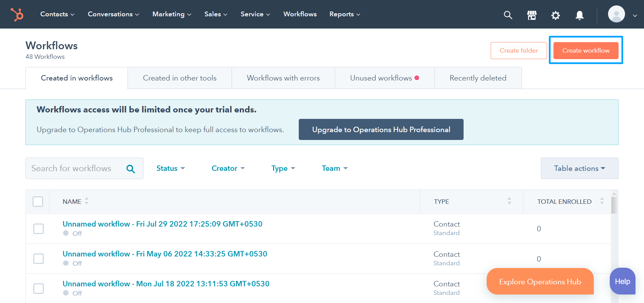Image resolution: width=644 pixels, height=303 pixels.
Task: Open the Help widget
Action: (623, 281)
